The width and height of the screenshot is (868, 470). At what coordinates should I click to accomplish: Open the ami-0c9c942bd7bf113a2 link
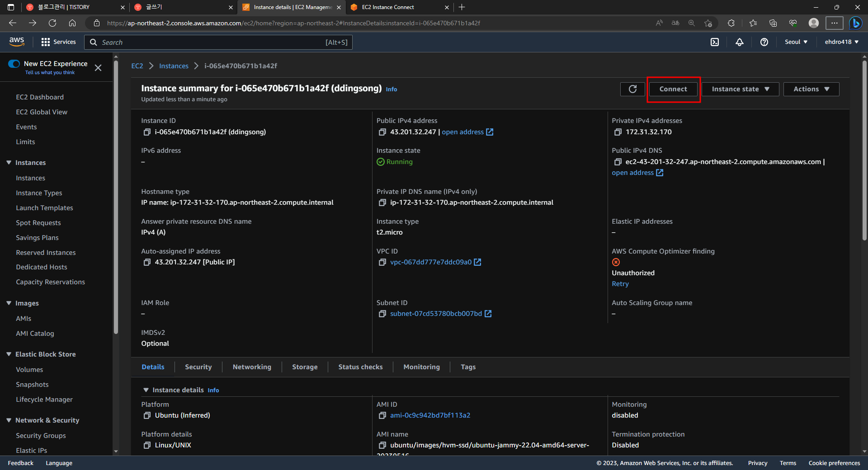[x=430, y=415]
